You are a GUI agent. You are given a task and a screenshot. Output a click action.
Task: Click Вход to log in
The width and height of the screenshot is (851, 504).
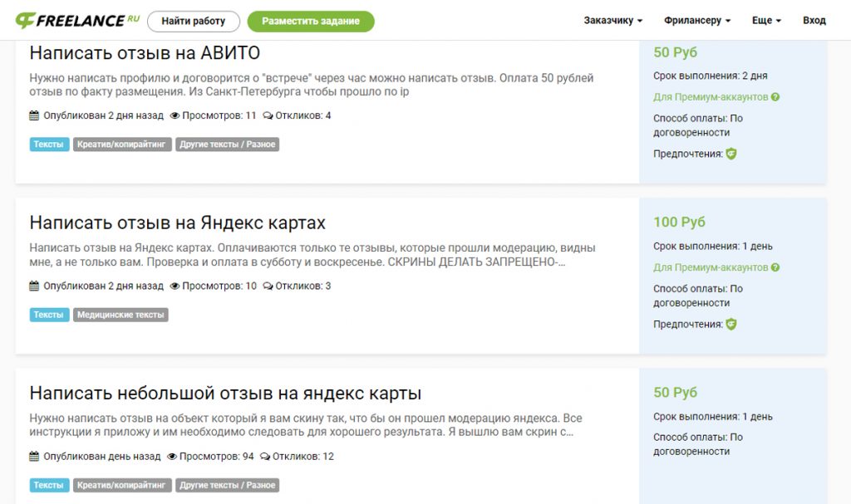click(814, 21)
